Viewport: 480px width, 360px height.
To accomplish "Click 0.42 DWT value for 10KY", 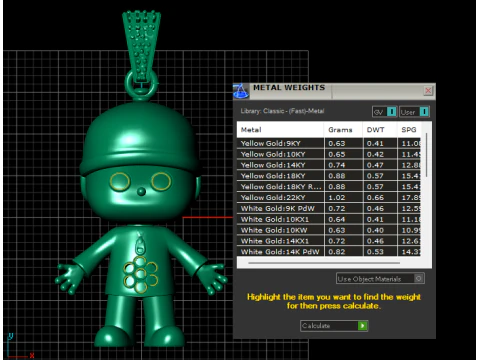I will 375,154.
